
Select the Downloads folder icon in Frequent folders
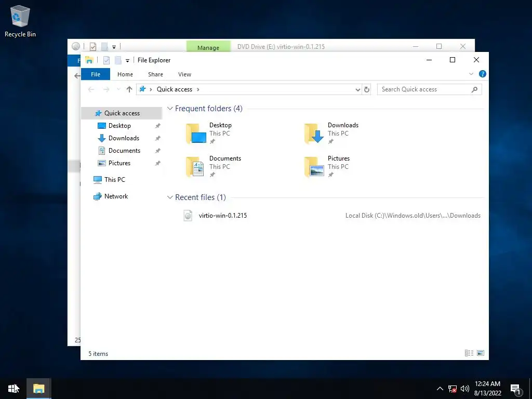[314, 134]
